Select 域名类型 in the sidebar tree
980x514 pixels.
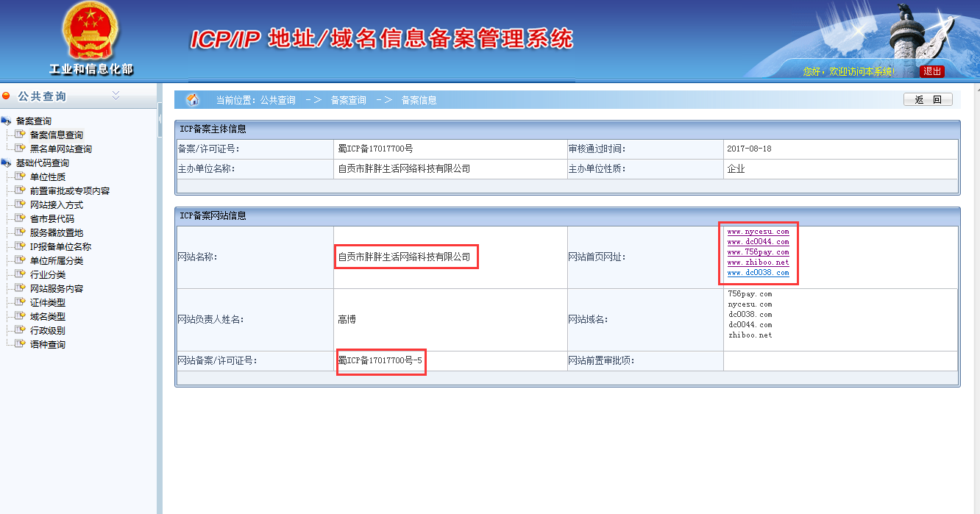47,317
